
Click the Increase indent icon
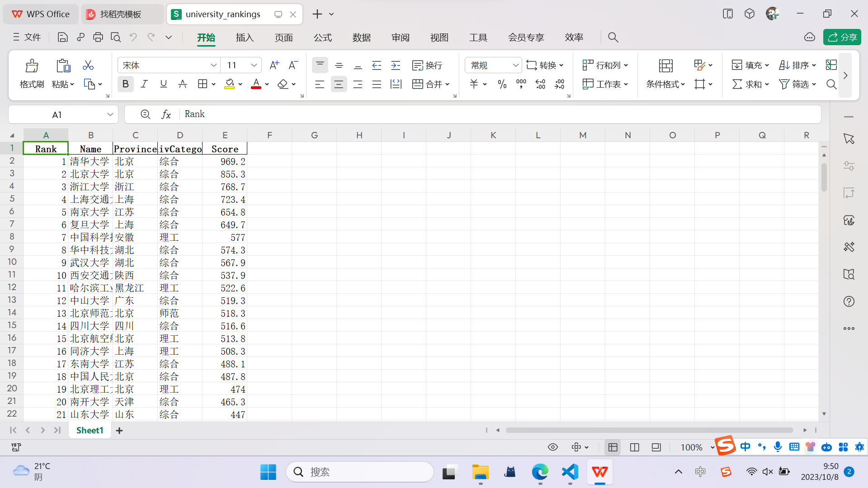point(396,66)
